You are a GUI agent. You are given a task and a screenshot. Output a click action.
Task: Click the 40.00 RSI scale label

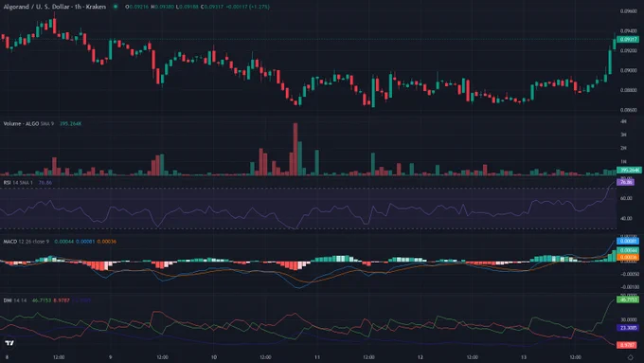[626, 218]
